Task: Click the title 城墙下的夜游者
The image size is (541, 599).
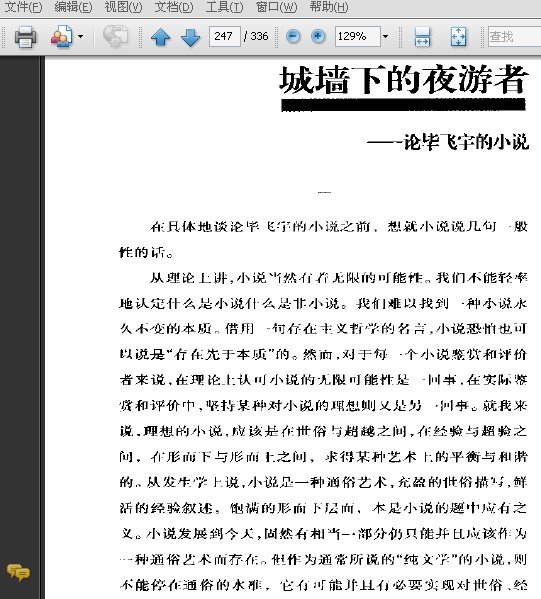Action: tap(404, 80)
